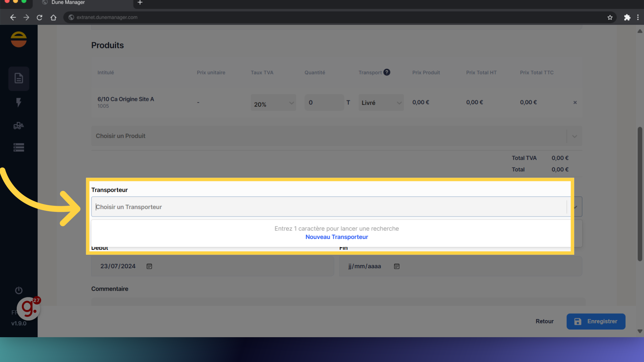Click the Quantité input field
This screenshot has width=644, height=362.
tap(324, 103)
